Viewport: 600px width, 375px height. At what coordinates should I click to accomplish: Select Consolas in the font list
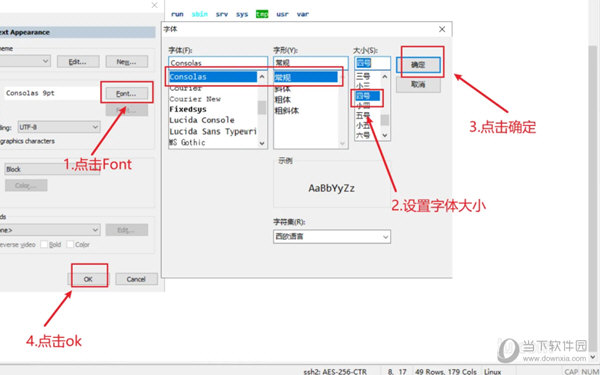click(x=213, y=77)
